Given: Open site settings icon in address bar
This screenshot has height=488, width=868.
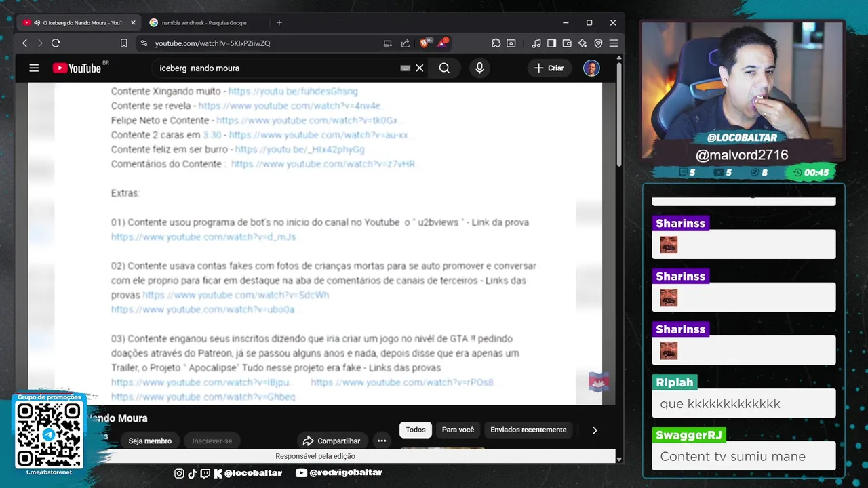Looking at the screenshot, I should [143, 43].
